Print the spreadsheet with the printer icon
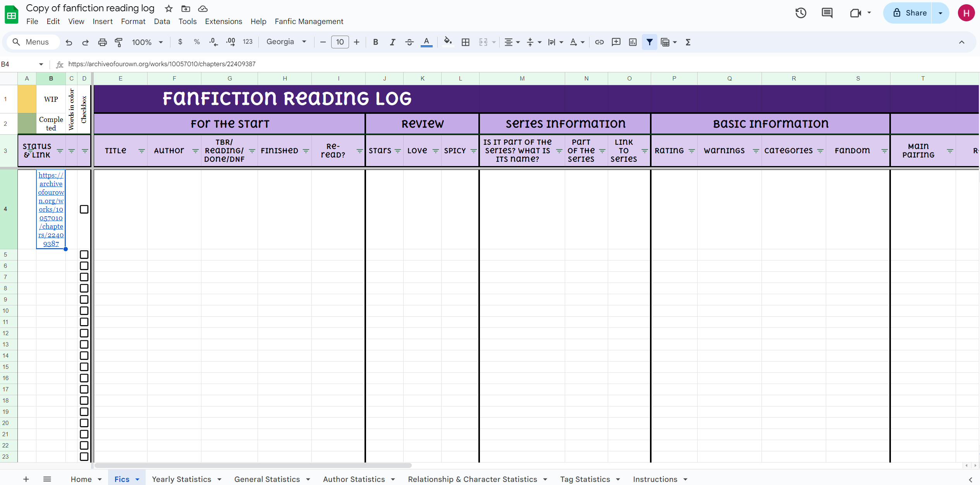Viewport: 980px width, 485px height. click(x=102, y=42)
